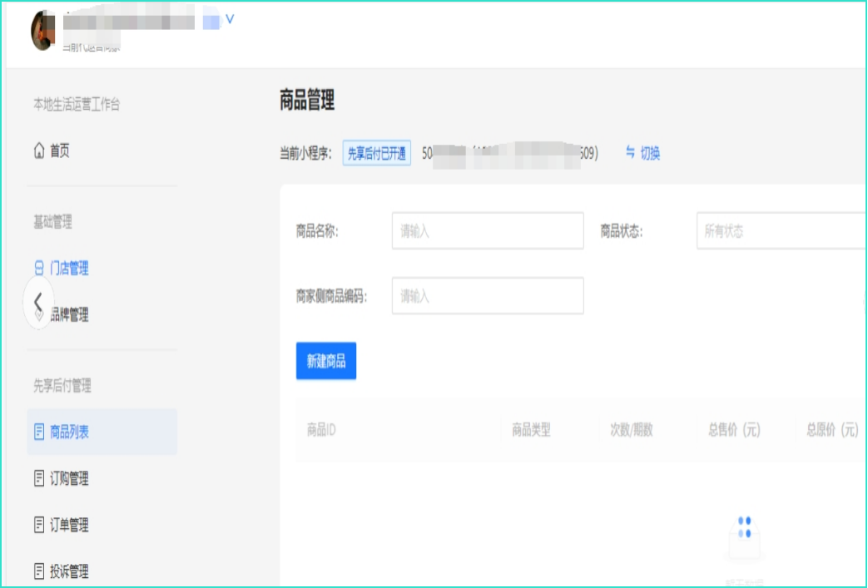The height and width of the screenshot is (588, 868).
Task: Click the document icon beside 订购管理
Action: coord(38,478)
